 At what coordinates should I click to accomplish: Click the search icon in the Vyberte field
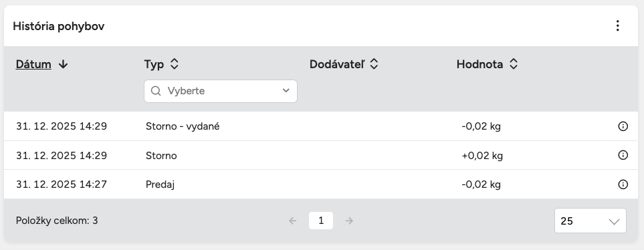click(156, 91)
